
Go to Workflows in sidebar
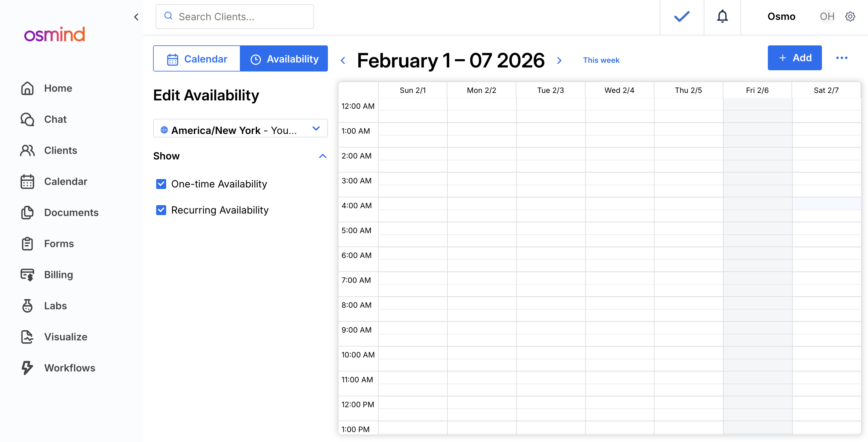click(x=70, y=368)
